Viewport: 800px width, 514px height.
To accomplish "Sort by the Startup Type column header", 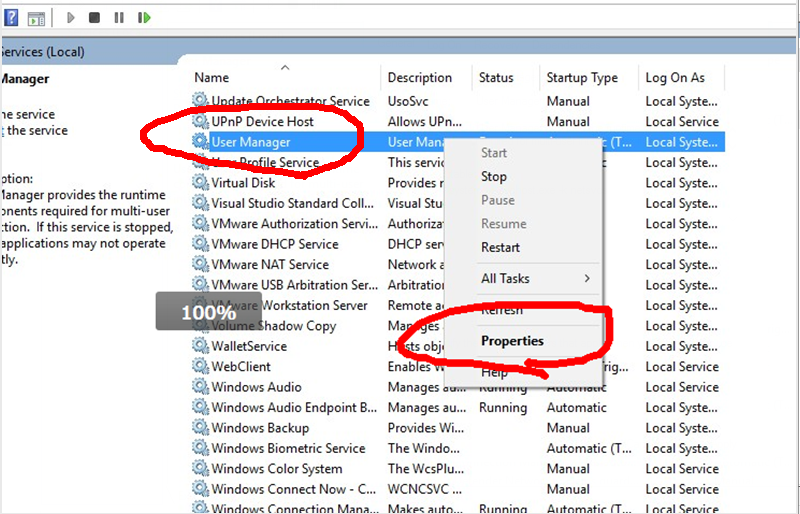I will [582, 78].
